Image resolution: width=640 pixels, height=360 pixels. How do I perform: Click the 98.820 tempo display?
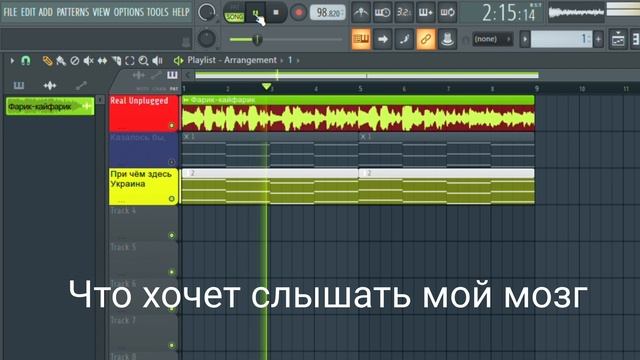328,13
